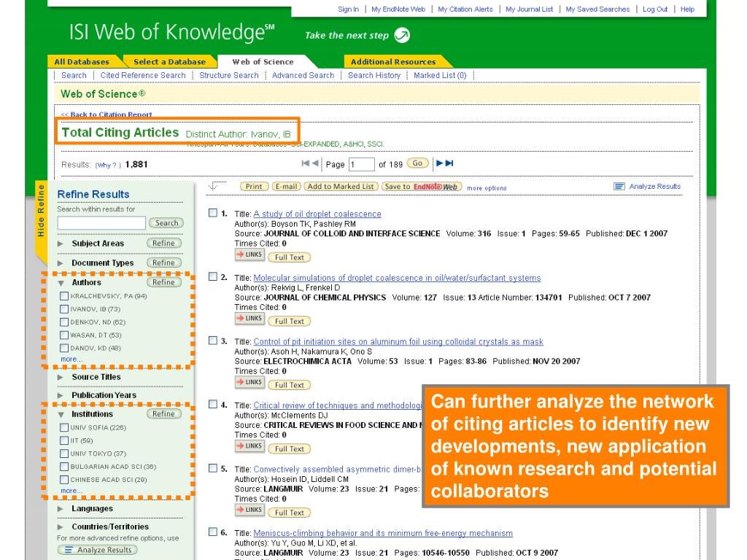Click Go button next to page number
The height and width of the screenshot is (560, 747).
pos(417,163)
